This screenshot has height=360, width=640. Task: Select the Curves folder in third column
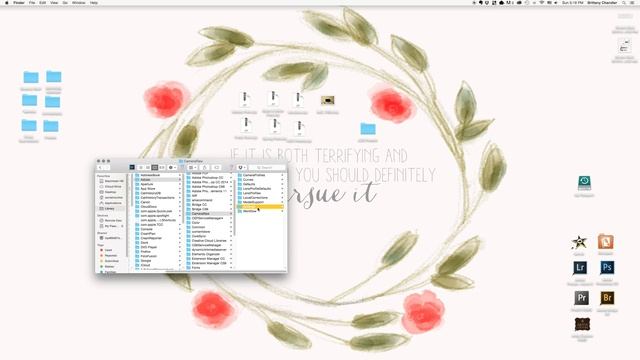pyautogui.click(x=260, y=180)
